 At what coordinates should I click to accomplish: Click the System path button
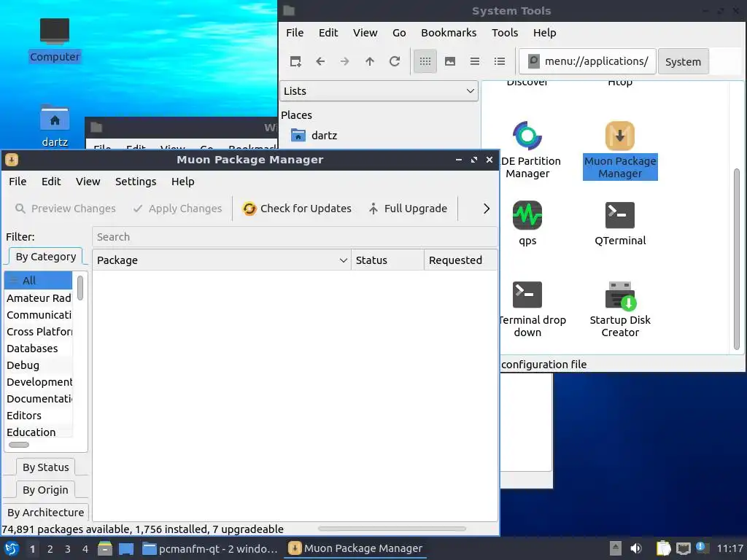point(683,61)
